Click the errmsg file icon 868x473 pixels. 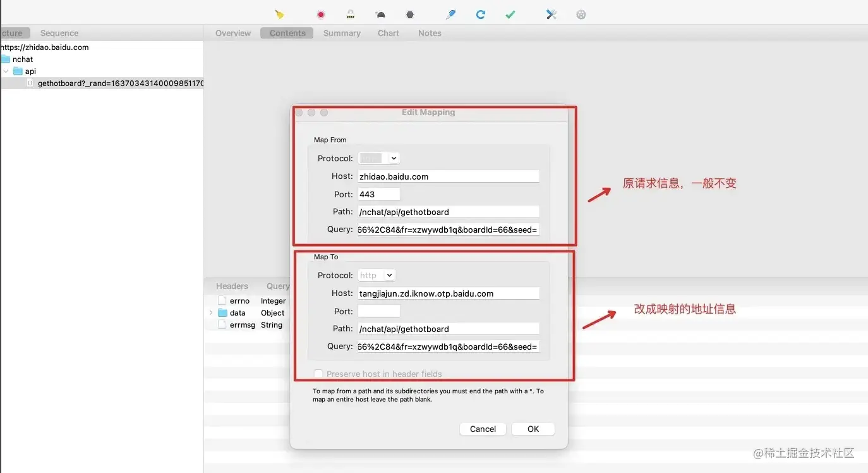(222, 325)
